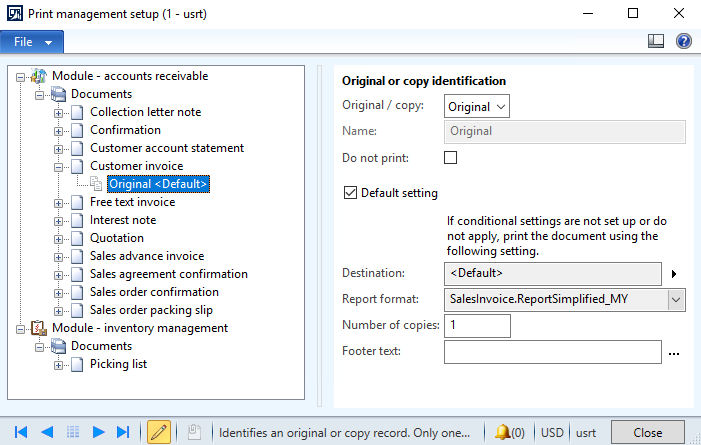The width and height of the screenshot is (701, 445).
Task: Click the Close button
Action: (x=647, y=432)
